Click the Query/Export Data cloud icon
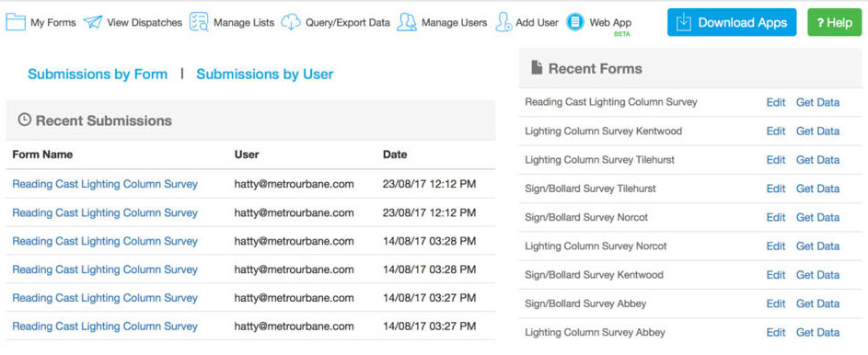 tap(291, 22)
